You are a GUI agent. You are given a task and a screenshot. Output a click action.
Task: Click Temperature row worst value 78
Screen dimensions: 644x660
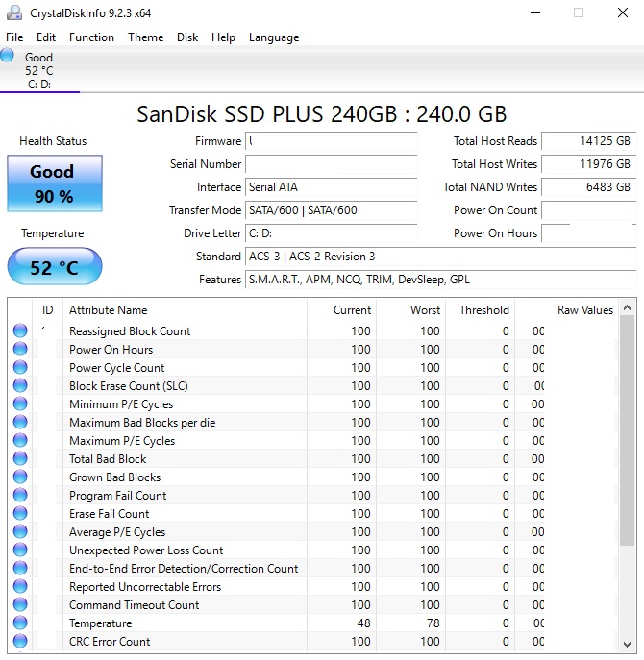tap(433, 623)
